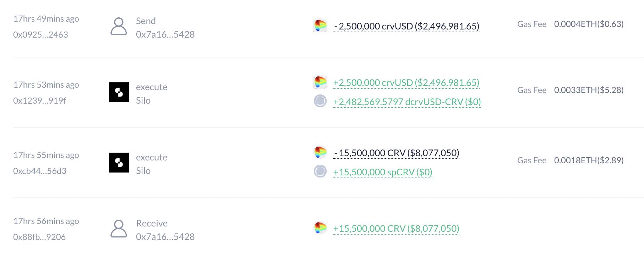Click the Silo logo in 17hrs 55mins row
The image size is (644, 257).
(119, 163)
